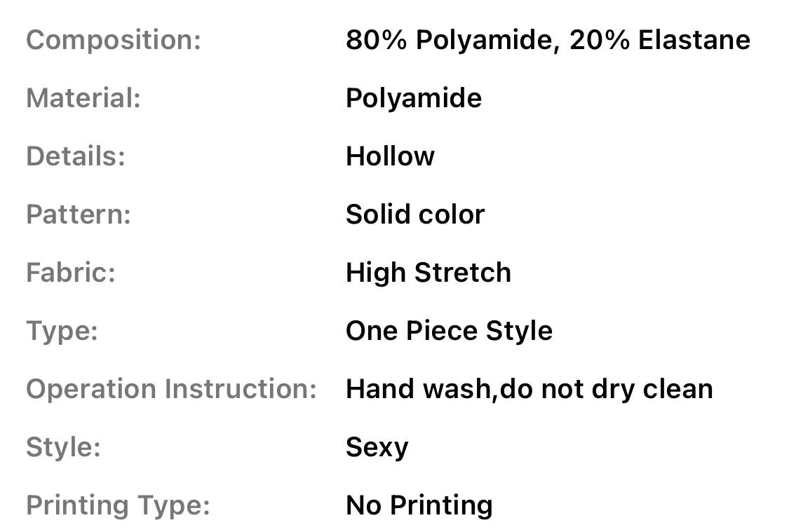Select the Sexy style value

click(x=377, y=447)
